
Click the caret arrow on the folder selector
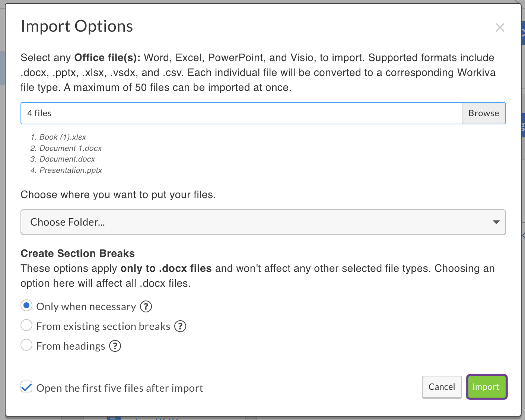point(496,222)
